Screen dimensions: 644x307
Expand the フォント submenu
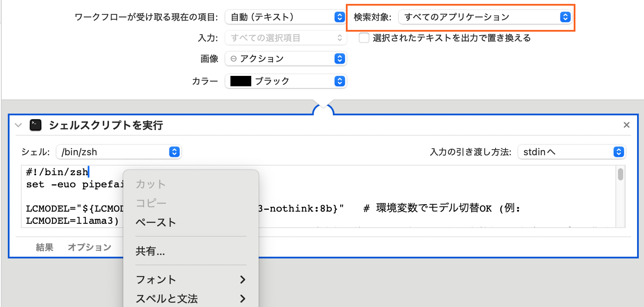coord(156,279)
